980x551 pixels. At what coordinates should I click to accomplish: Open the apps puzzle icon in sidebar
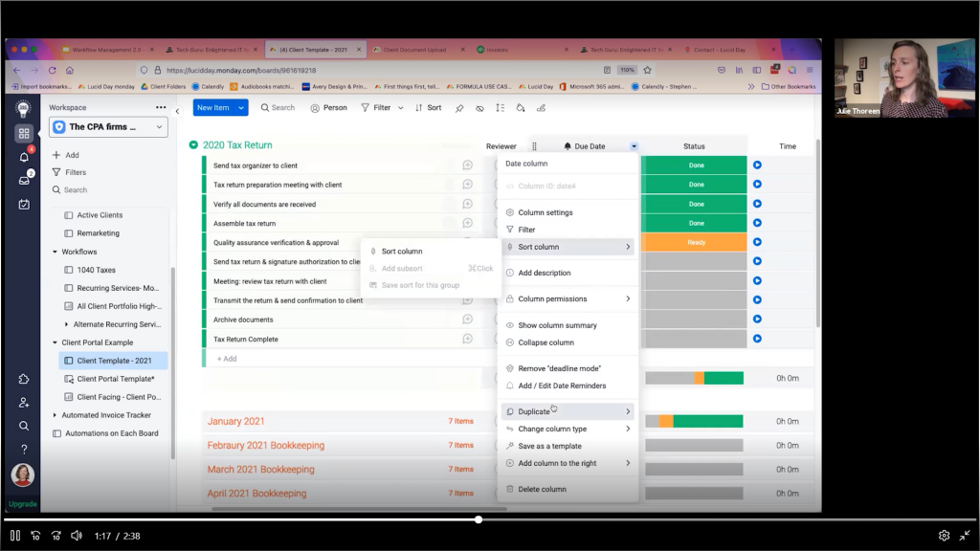[24, 379]
